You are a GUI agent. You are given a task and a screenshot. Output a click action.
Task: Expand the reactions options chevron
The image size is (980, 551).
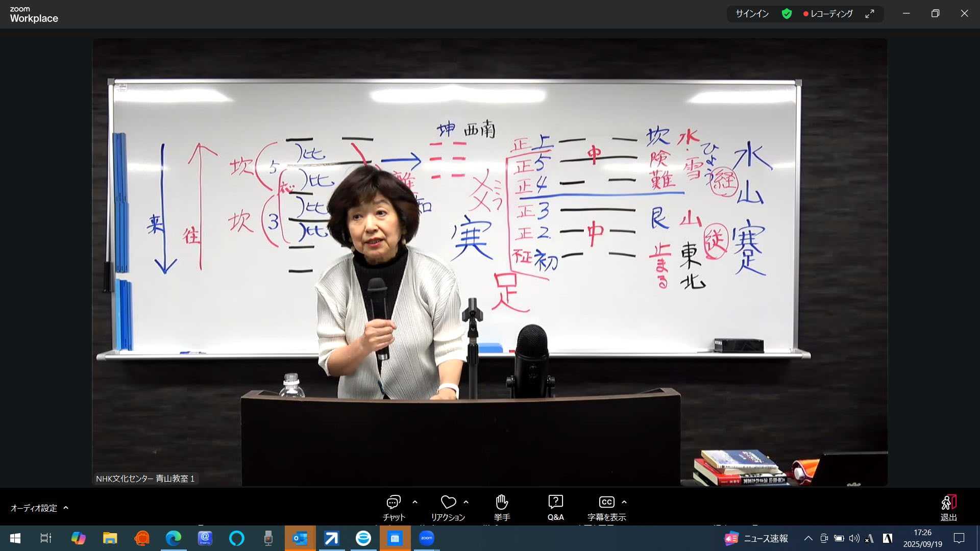pos(466,502)
